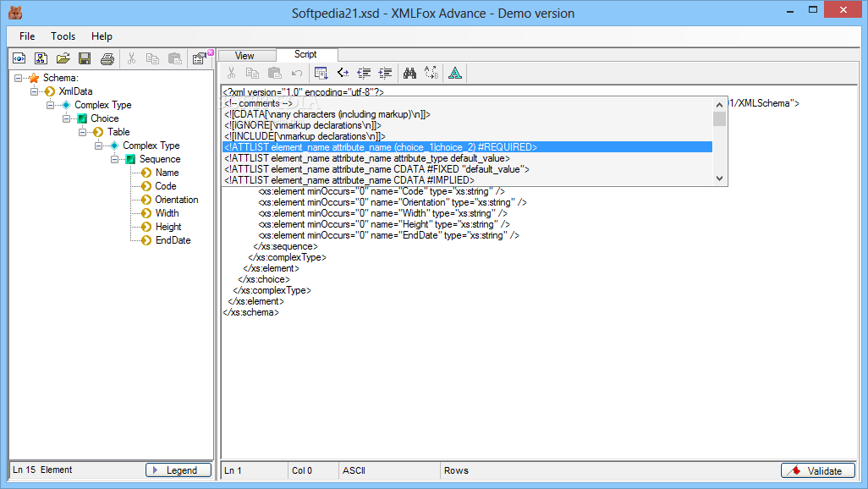Click the new XML document icon
The height and width of the screenshot is (489, 868).
click(19, 58)
